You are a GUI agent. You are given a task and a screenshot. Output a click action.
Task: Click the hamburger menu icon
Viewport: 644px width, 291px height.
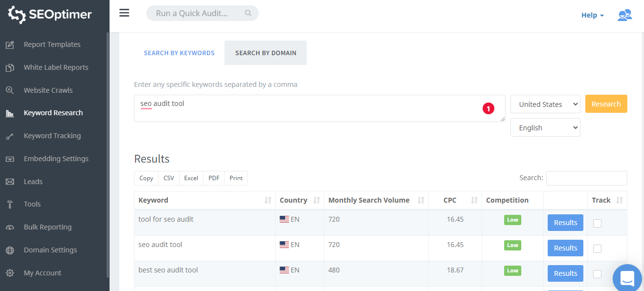pyautogui.click(x=124, y=13)
